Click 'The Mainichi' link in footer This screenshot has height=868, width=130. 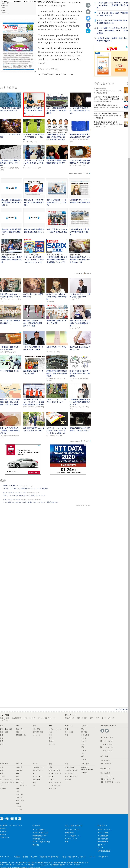pyautogui.click(x=105, y=773)
